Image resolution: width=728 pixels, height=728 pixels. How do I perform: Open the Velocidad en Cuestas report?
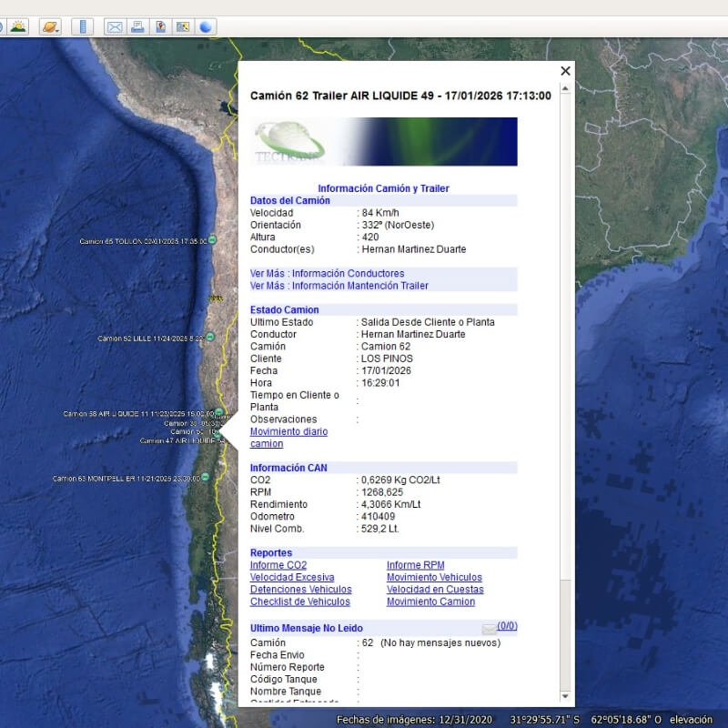pyautogui.click(x=434, y=590)
